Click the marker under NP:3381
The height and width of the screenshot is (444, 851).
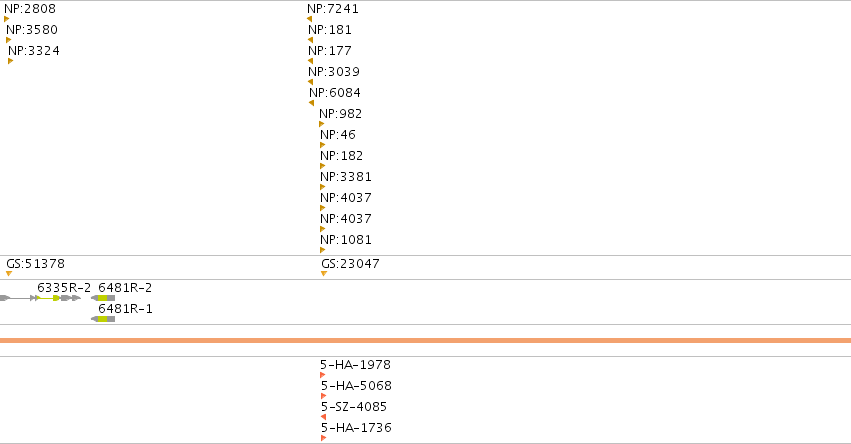pos(323,187)
